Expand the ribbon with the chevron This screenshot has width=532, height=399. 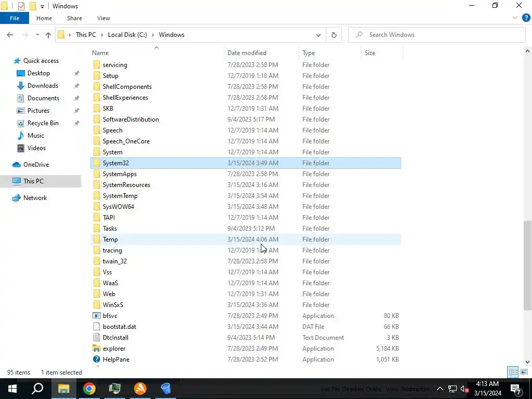[515, 18]
